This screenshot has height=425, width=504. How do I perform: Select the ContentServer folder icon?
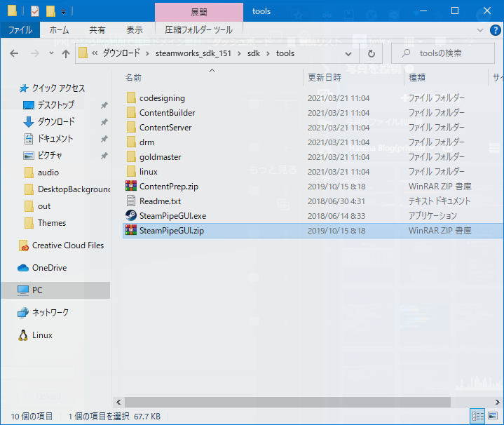click(131, 128)
